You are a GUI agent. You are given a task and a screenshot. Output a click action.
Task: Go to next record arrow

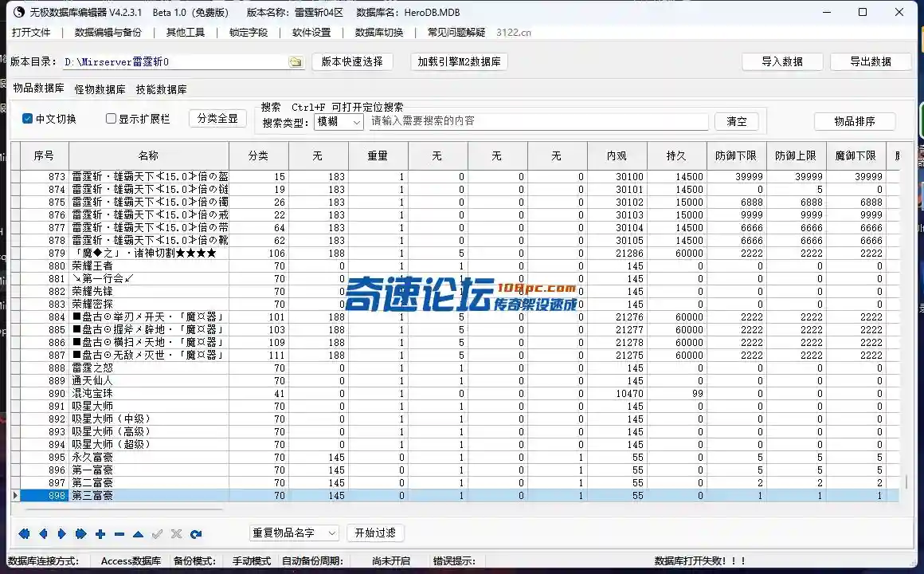coord(62,534)
